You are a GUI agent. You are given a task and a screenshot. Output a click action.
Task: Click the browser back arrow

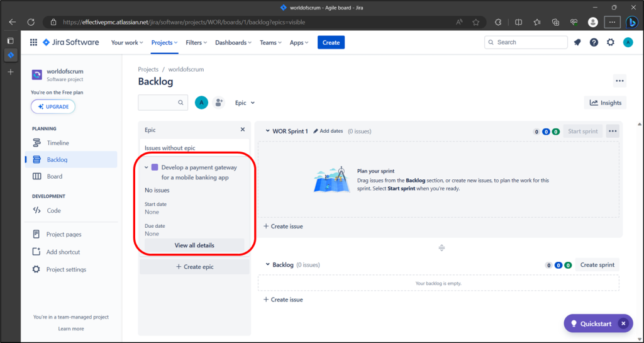point(13,22)
